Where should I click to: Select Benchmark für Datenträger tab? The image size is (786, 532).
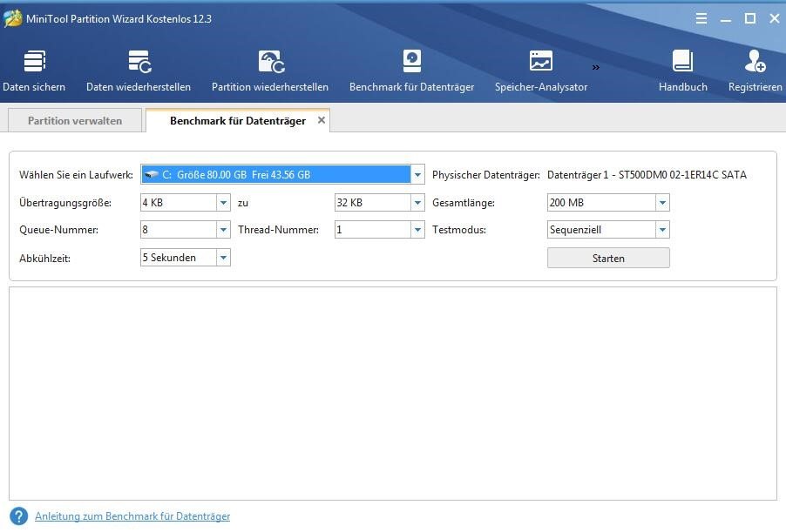pyautogui.click(x=238, y=121)
